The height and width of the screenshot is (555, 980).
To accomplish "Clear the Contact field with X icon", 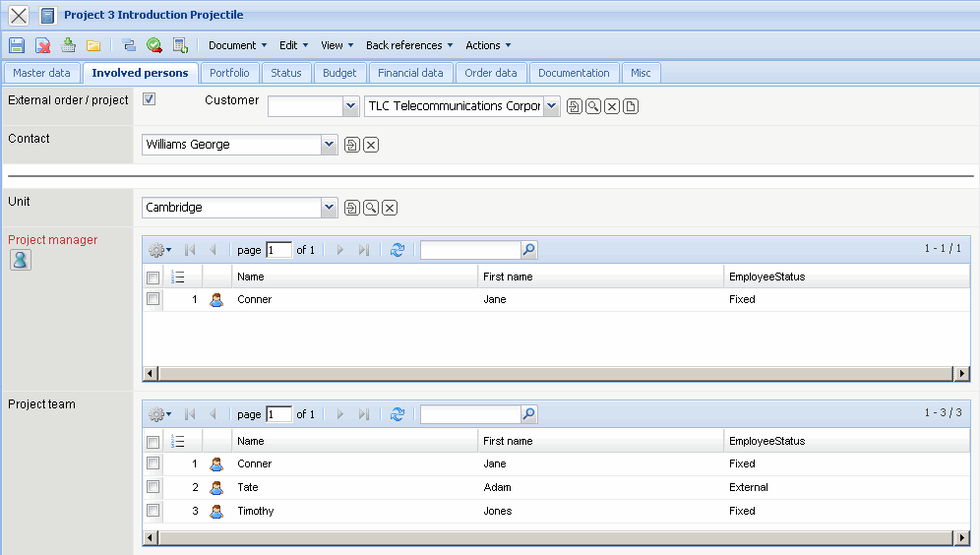I will pos(371,146).
